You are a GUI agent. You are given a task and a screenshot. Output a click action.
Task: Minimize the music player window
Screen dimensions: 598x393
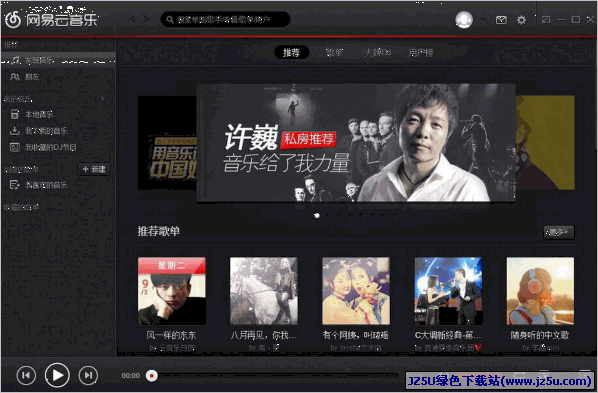(x=561, y=19)
